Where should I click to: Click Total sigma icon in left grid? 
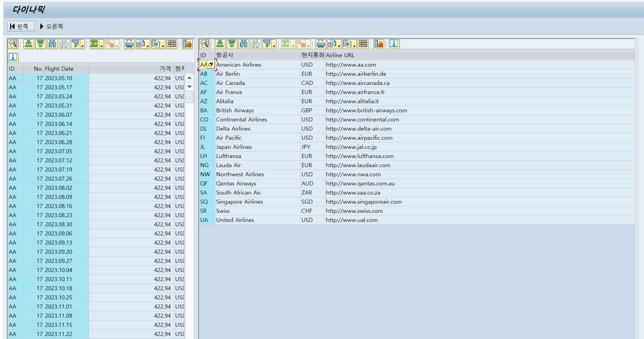coord(95,44)
